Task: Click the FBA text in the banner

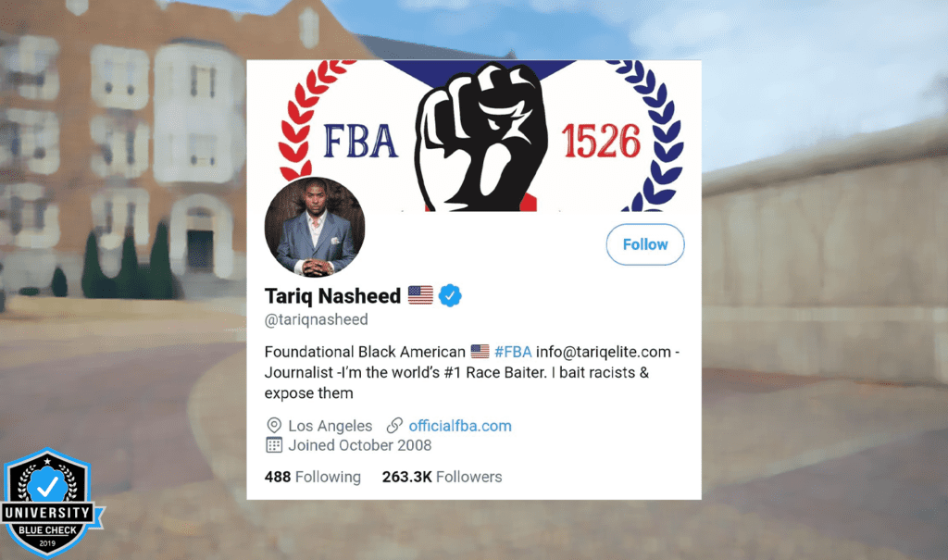Action: click(x=360, y=141)
